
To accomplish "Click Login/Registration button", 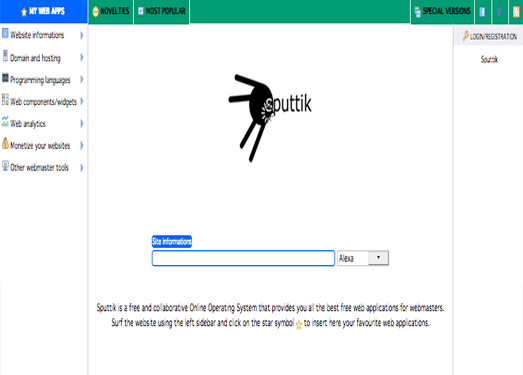I will click(x=489, y=36).
